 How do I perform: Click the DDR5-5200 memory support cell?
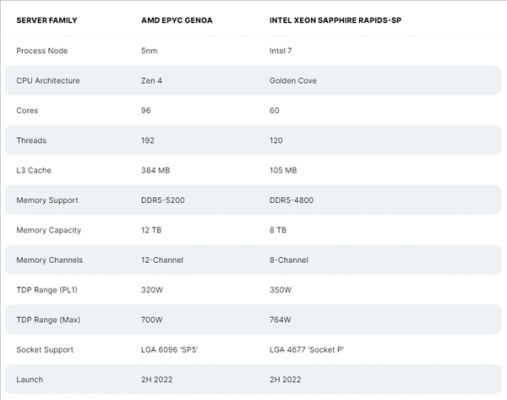[163, 200]
